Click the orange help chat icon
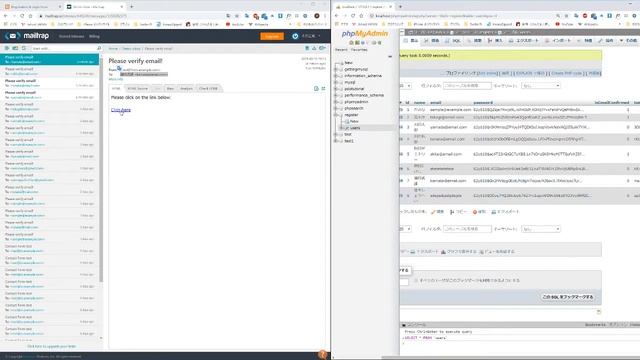This screenshot has height=360, width=640. click(322, 354)
